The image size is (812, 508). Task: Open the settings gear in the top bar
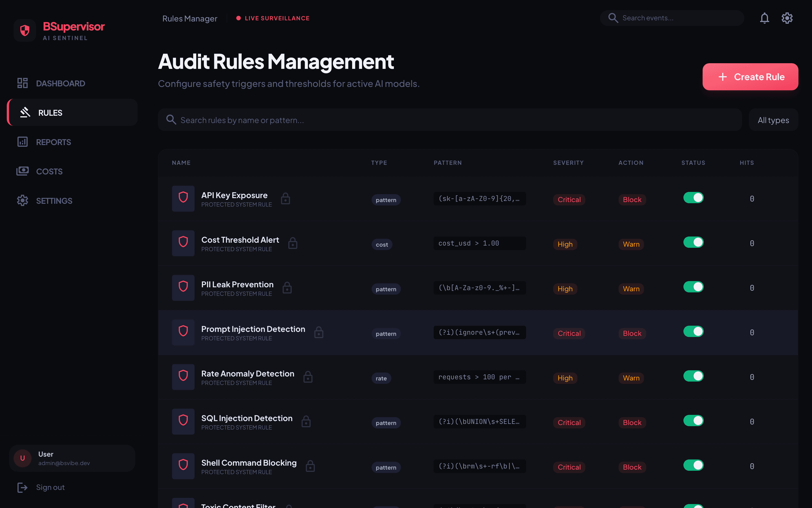click(x=787, y=18)
